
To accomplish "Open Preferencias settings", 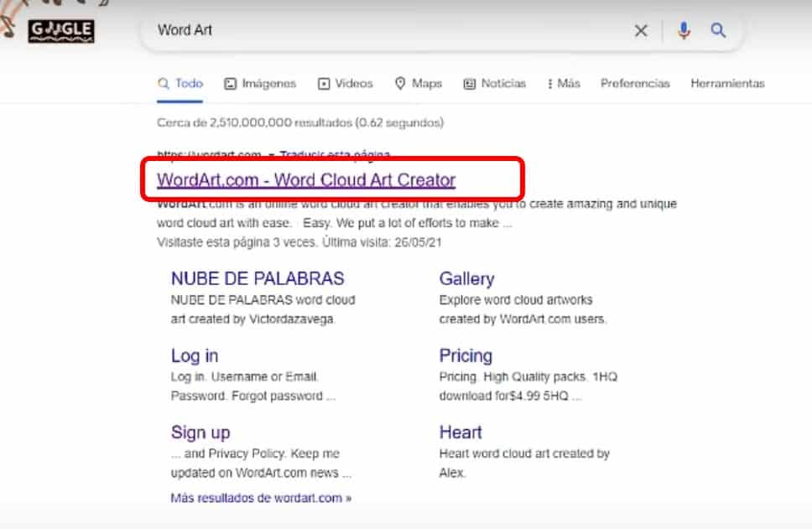I will tap(635, 84).
